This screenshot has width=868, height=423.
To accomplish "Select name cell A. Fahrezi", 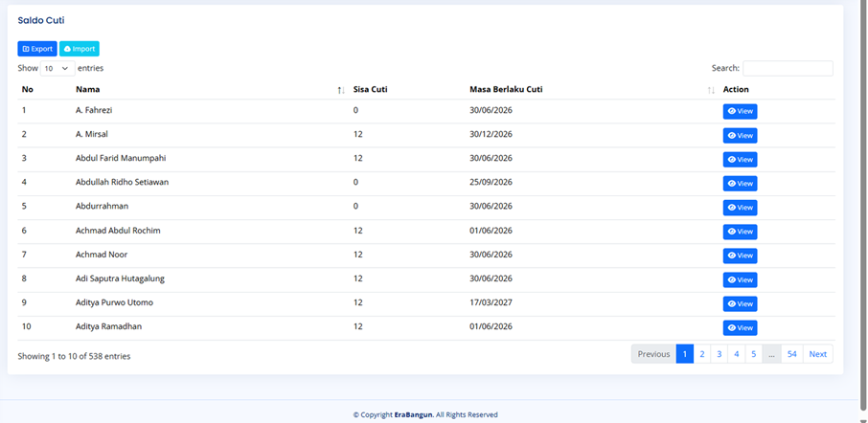I will (94, 110).
